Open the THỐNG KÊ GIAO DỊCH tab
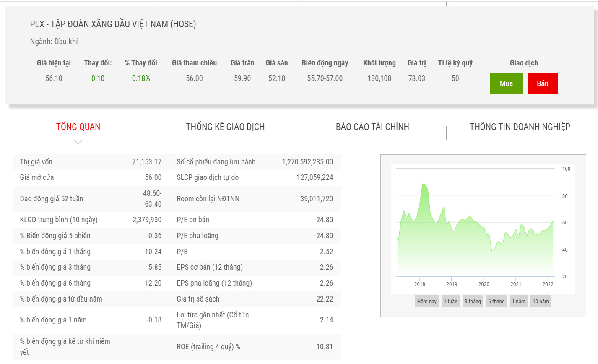This screenshot has height=364, width=598. tap(225, 127)
